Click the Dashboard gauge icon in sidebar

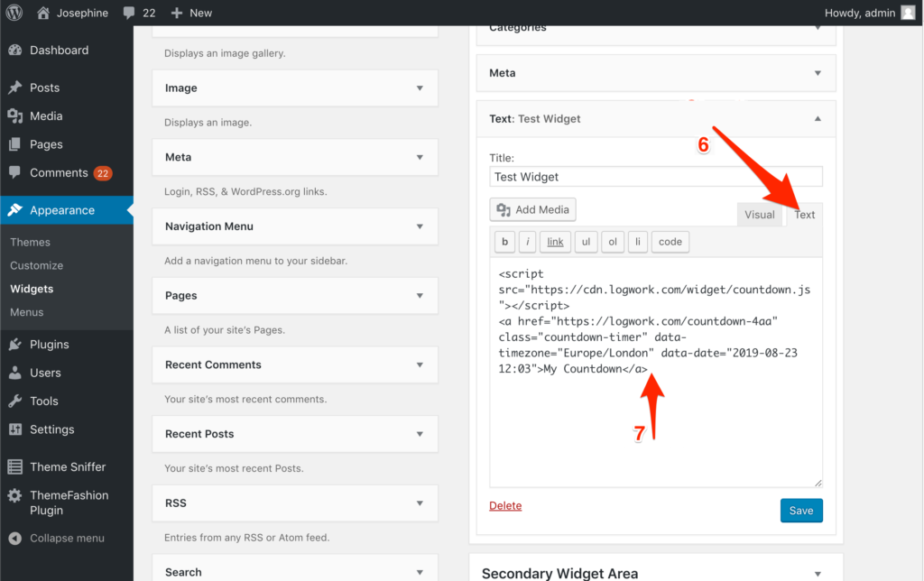(14, 51)
